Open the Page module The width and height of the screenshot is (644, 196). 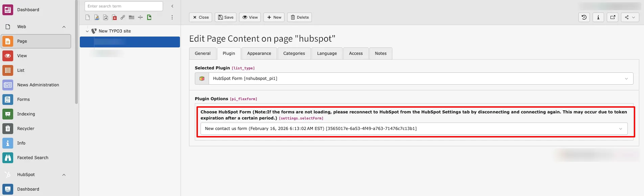click(36, 41)
